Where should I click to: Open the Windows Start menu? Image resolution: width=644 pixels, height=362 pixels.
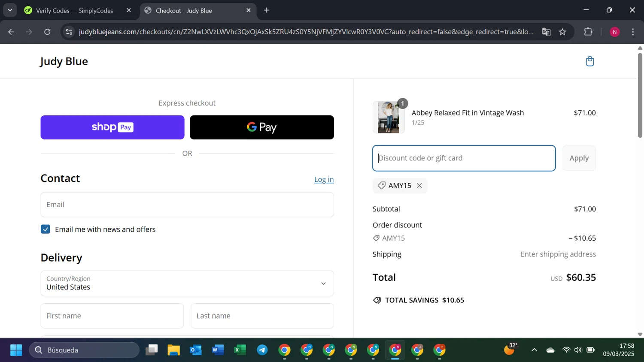(x=16, y=350)
